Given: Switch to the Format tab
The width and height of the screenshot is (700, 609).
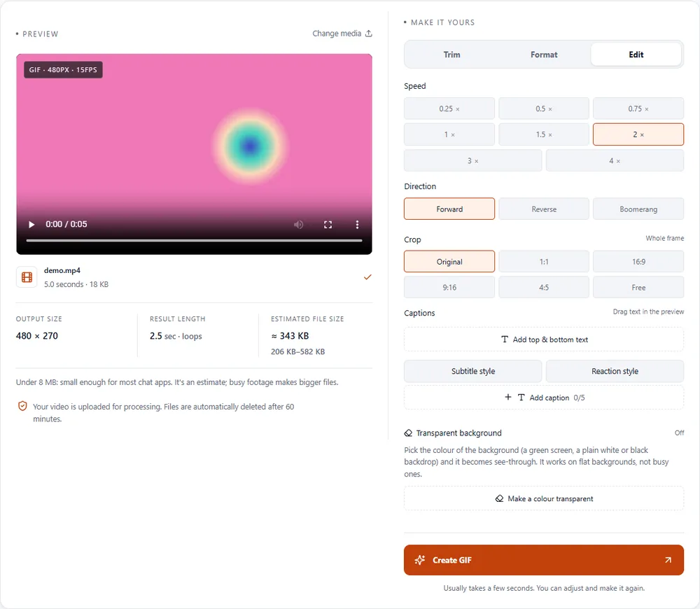Looking at the screenshot, I should (544, 55).
